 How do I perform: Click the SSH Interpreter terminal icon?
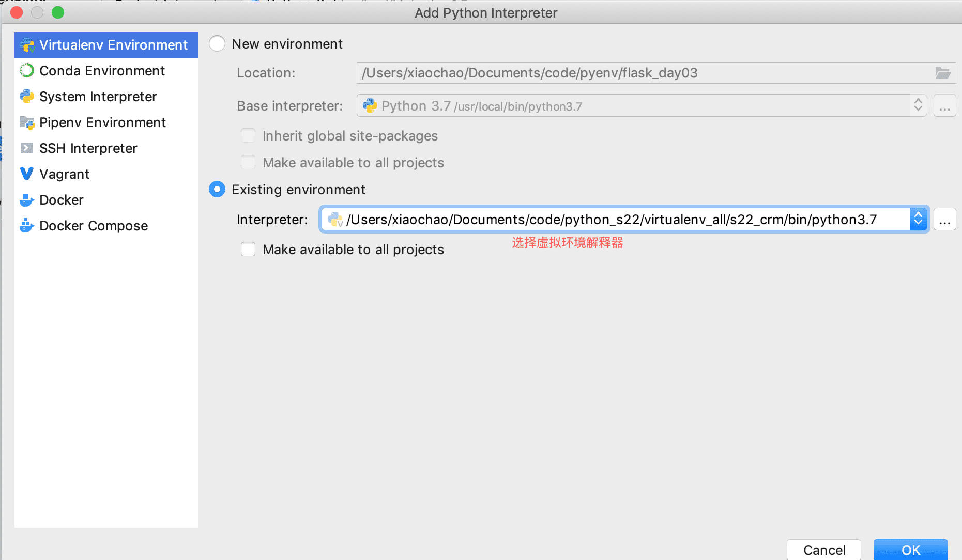tap(27, 148)
